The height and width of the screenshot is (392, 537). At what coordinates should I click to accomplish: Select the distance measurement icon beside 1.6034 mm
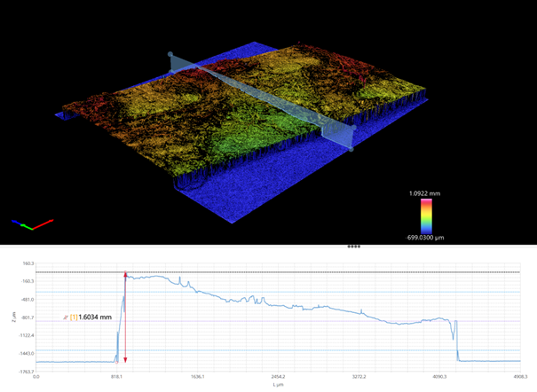pyautogui.click(x=65, y=317)
